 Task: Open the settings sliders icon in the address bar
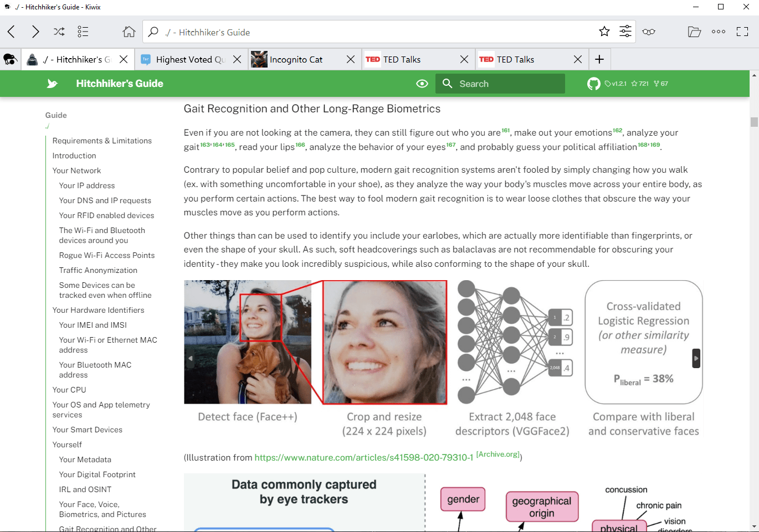(625, 32)
